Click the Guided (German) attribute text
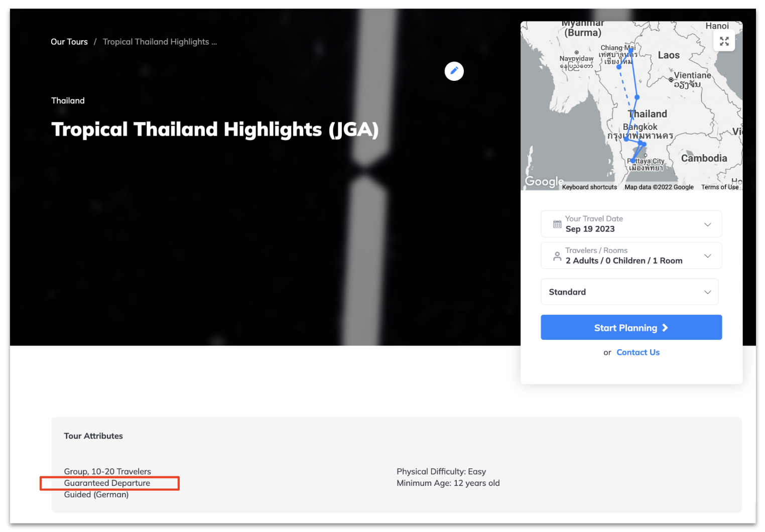 point(96,494)
